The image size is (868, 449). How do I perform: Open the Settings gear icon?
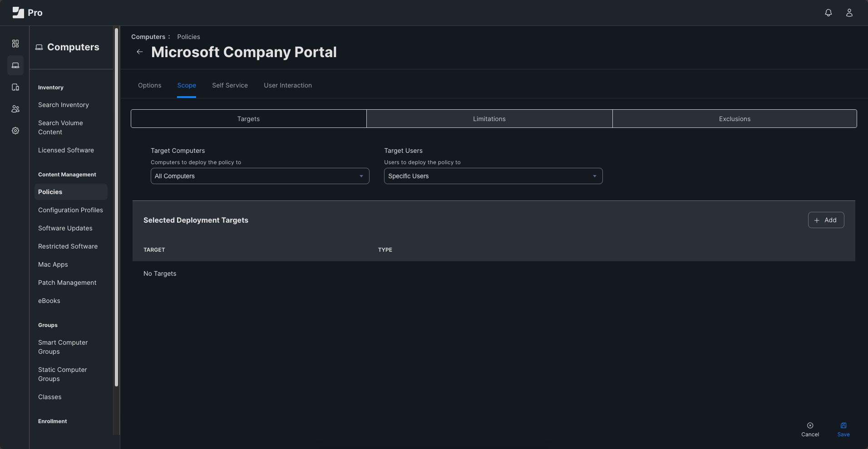[x=15, y=131]
